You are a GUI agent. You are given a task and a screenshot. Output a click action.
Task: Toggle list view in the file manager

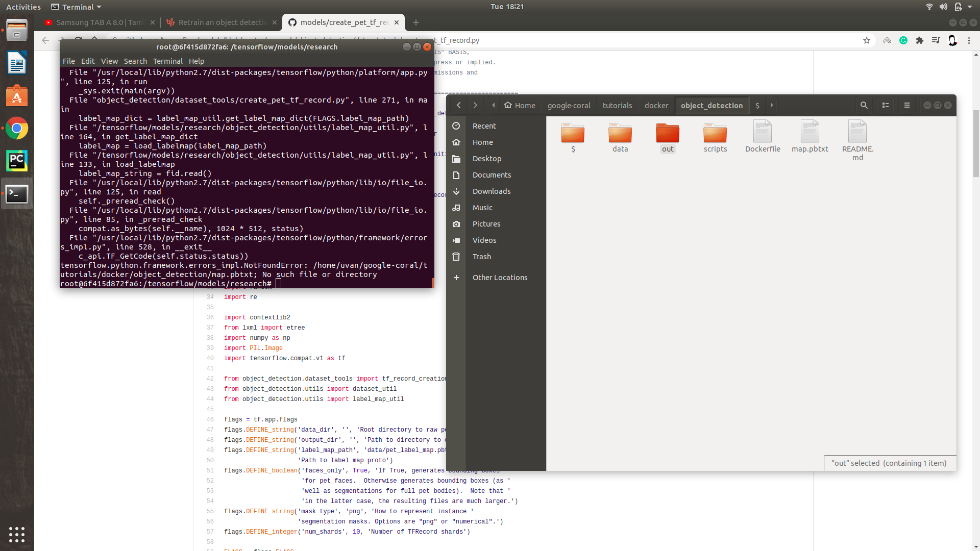pos(886,105)
